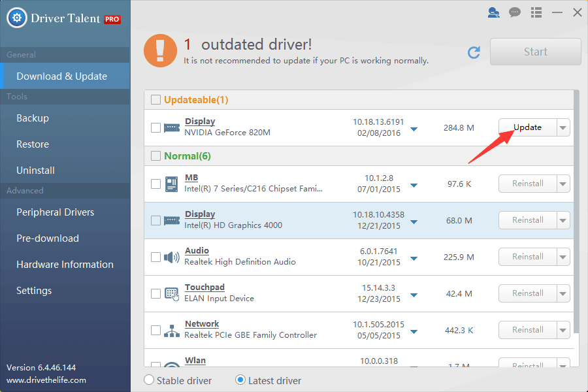588x392 pixels.
Task: Click Update for NVIDIA GeForce 820M
Action: 528,127
